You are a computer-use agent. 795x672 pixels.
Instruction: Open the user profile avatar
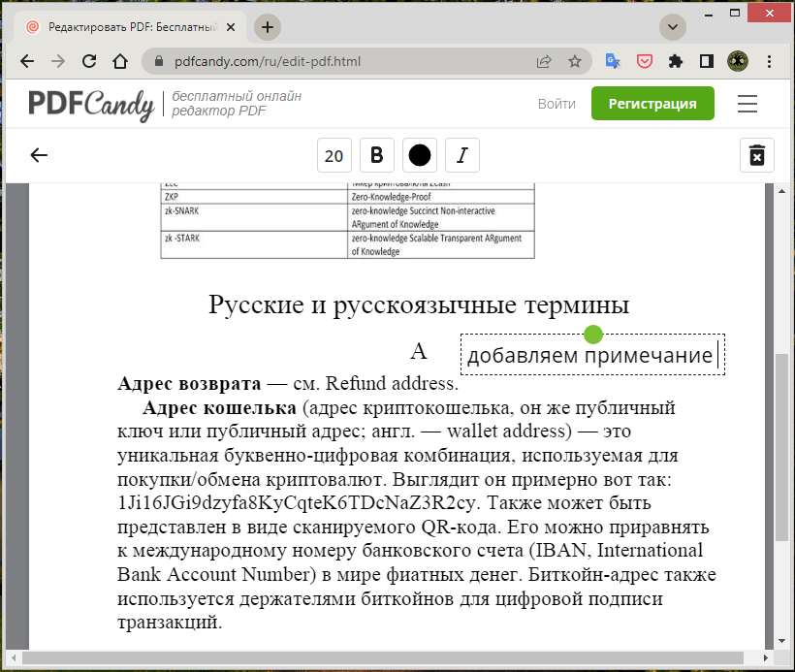pyautogui.click(x=738, y=61)
